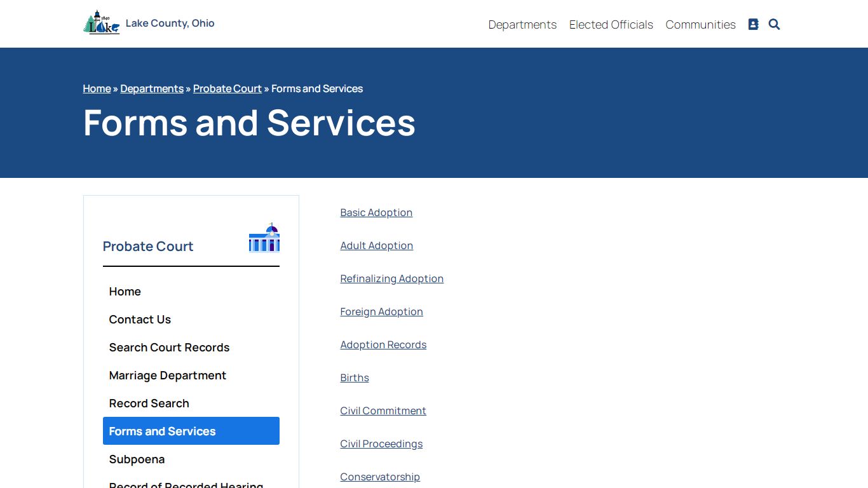The height and width of the screenshot is (488, 868).
Task: Open the Basic Adoption link
Action: [x=376, y=212]
